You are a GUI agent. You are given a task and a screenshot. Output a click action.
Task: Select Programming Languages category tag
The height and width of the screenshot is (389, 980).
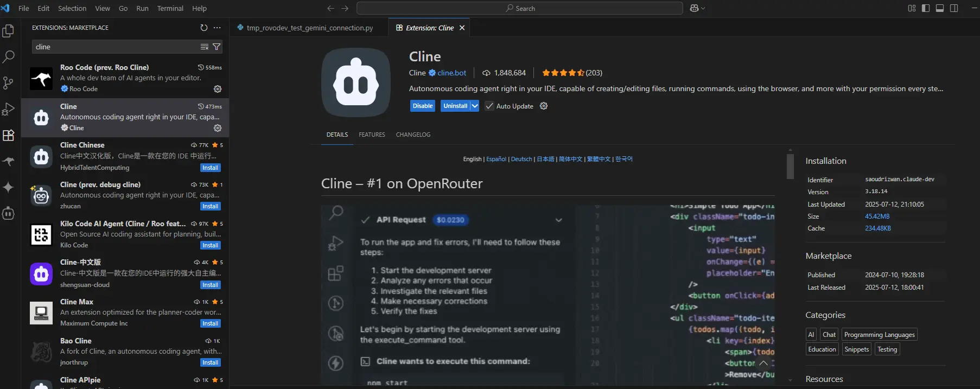click(879, 335)
